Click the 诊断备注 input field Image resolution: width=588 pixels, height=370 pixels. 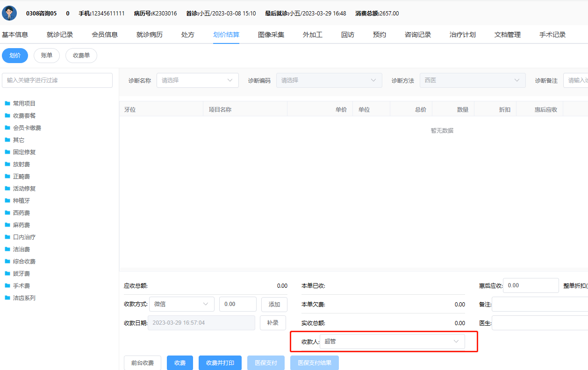[x=575, y=80]
